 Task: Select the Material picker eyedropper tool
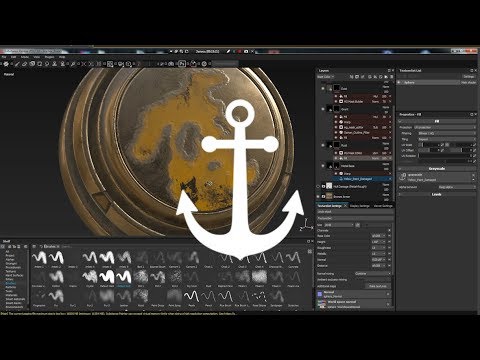73,64
